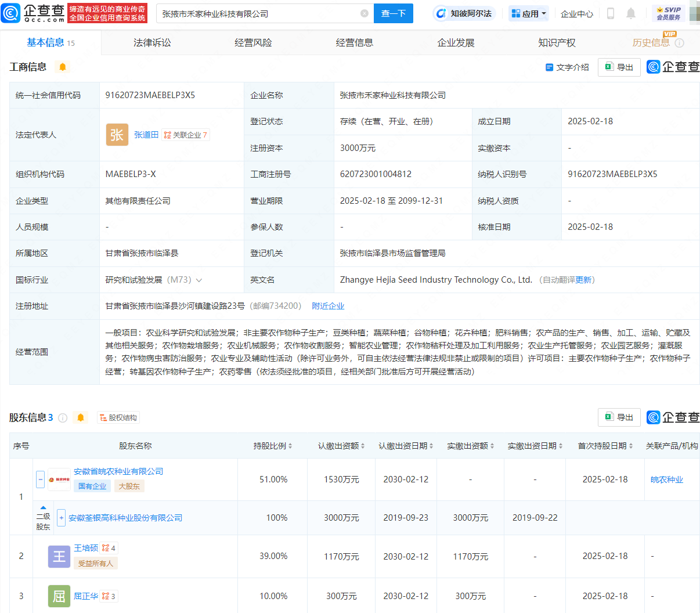View 关联企业 7 of 张道田
This screenshot has height=613, width=700.
click(185, 135)
